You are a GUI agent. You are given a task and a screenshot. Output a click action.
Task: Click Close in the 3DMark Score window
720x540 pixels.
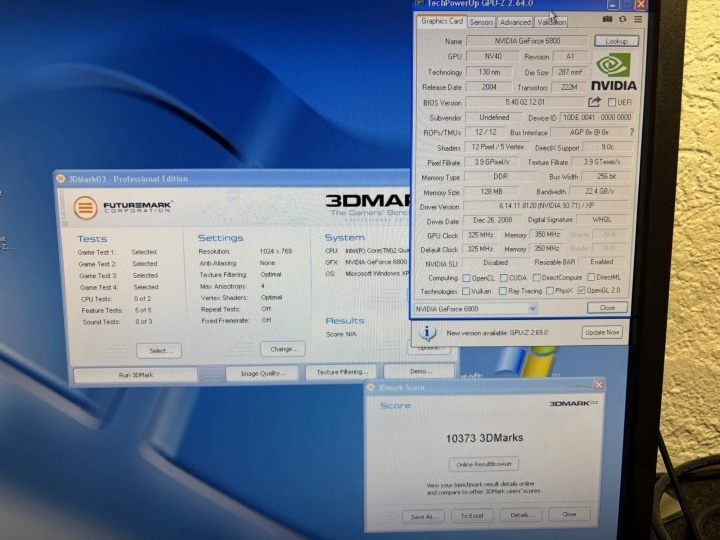569,514
